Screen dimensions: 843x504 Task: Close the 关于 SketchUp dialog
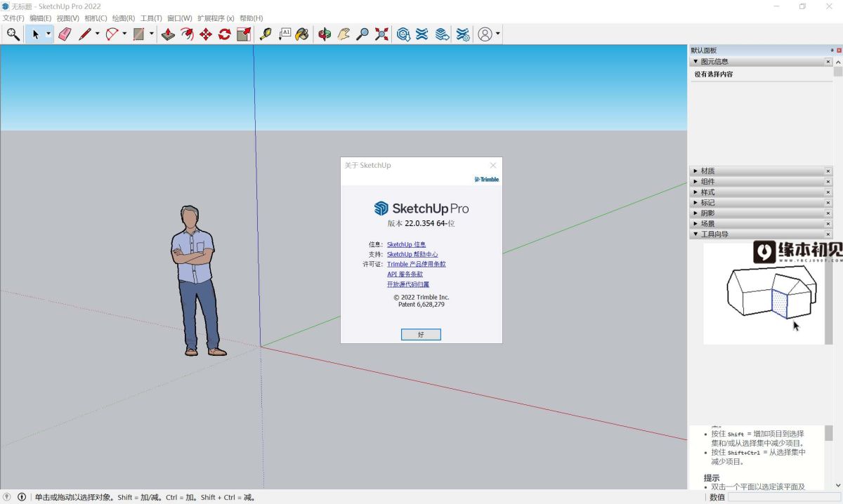[493, 166]
